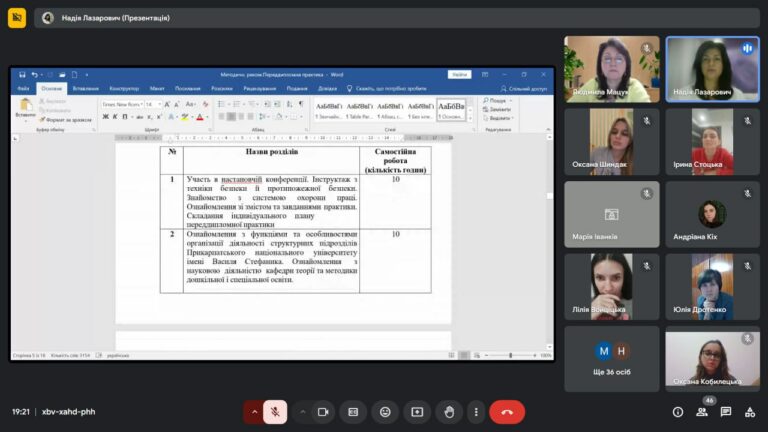The image size is (768, 432).
Task: Toggle the camera on
Action: [323, 412]
